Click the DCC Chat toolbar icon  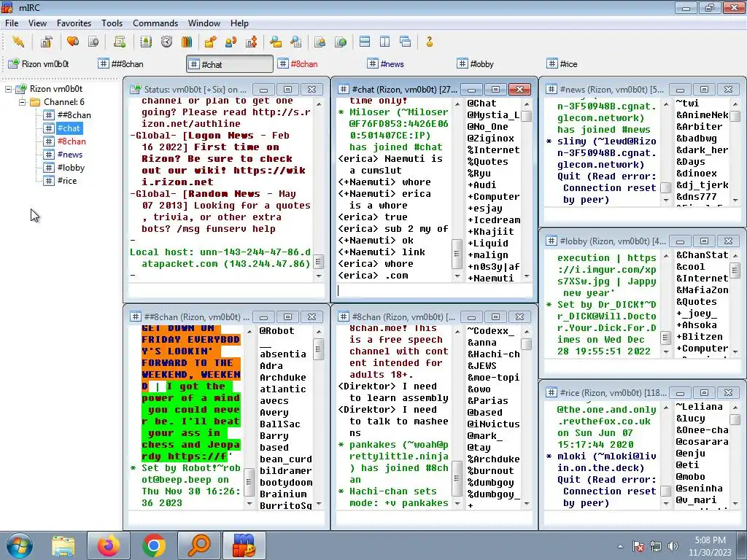pos(231,42)
